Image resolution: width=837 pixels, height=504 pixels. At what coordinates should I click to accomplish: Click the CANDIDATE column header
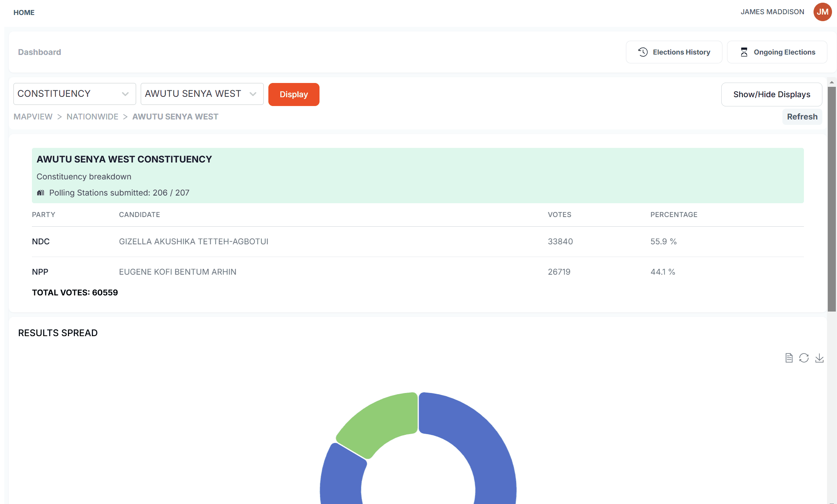pyautogui.click(x=140, y=215)
